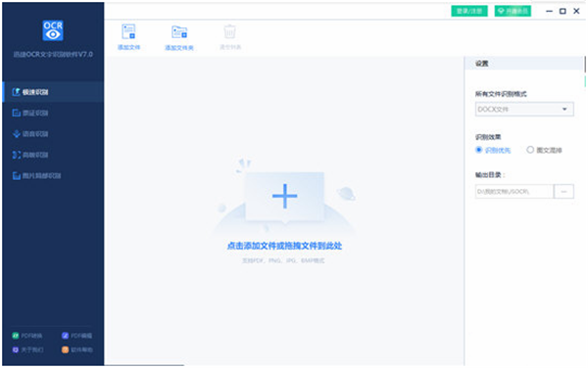Click the green PDF convert icon
588x368 pixels.
tap(16, 336)
